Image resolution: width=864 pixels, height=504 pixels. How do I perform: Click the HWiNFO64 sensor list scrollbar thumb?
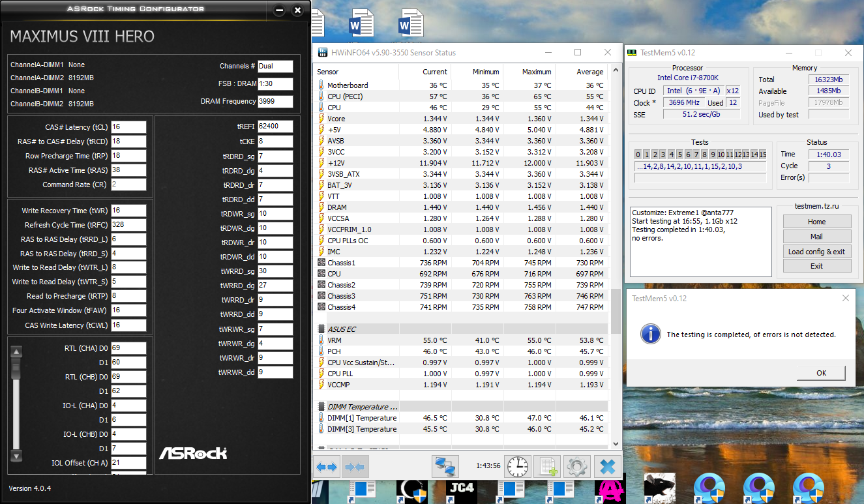615,312
